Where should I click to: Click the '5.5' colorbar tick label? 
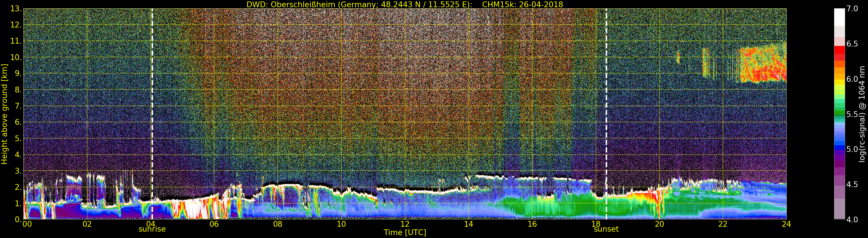(x=852, y=114)
